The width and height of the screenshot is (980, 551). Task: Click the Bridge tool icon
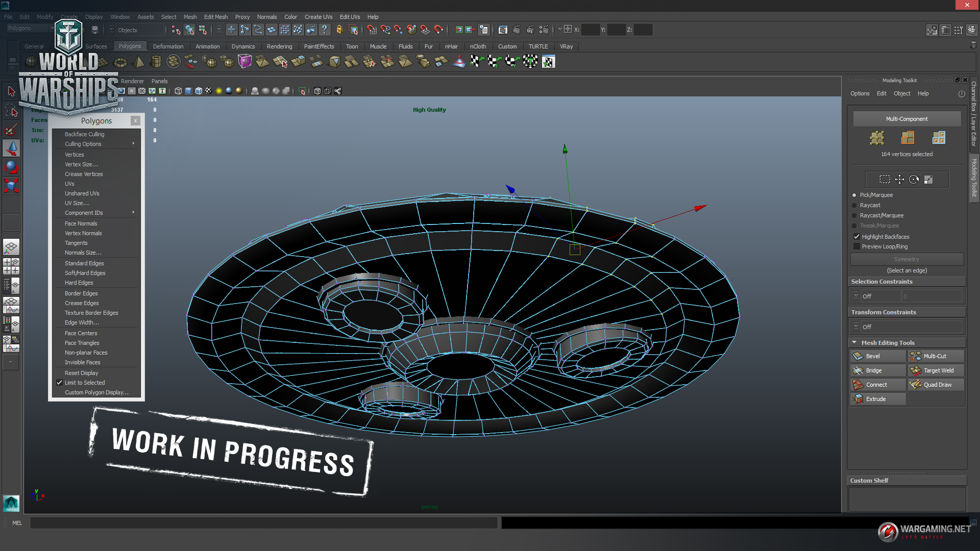[858, 370]
